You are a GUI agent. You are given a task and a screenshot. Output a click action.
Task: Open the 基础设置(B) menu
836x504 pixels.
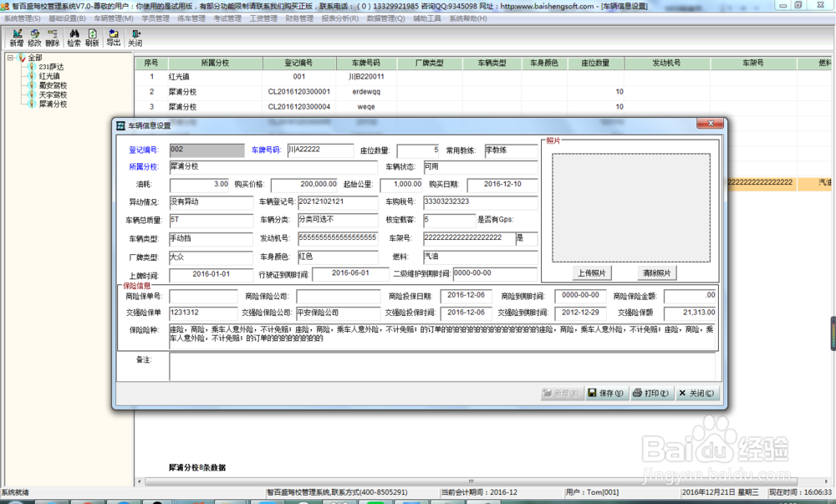pos(67,18)
